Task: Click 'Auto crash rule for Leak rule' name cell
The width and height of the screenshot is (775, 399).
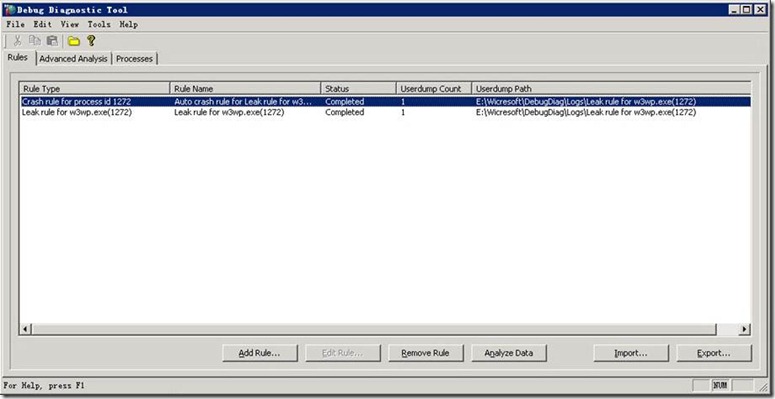Action: (x=243, y=101)
